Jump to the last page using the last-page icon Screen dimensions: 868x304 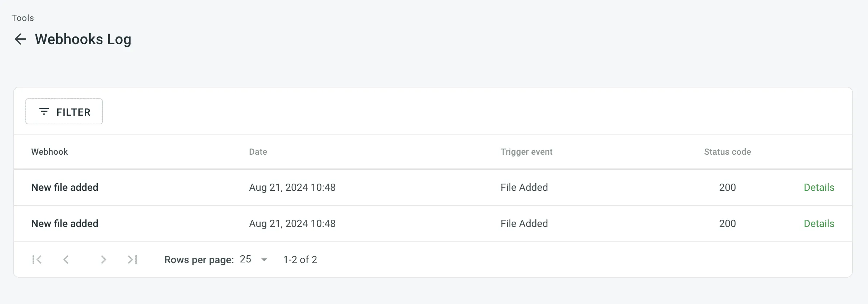click(132, 259)
